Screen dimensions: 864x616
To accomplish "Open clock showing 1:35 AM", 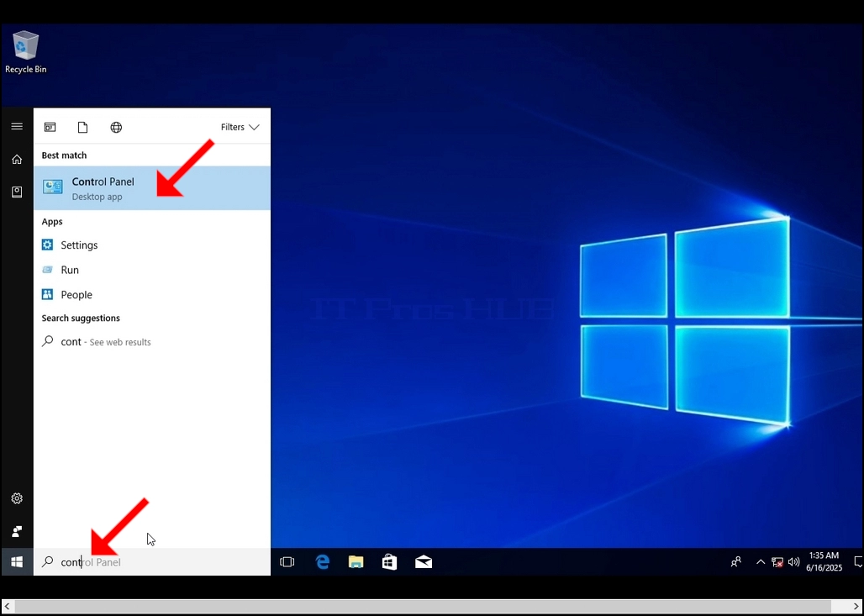I will [824, 562].
